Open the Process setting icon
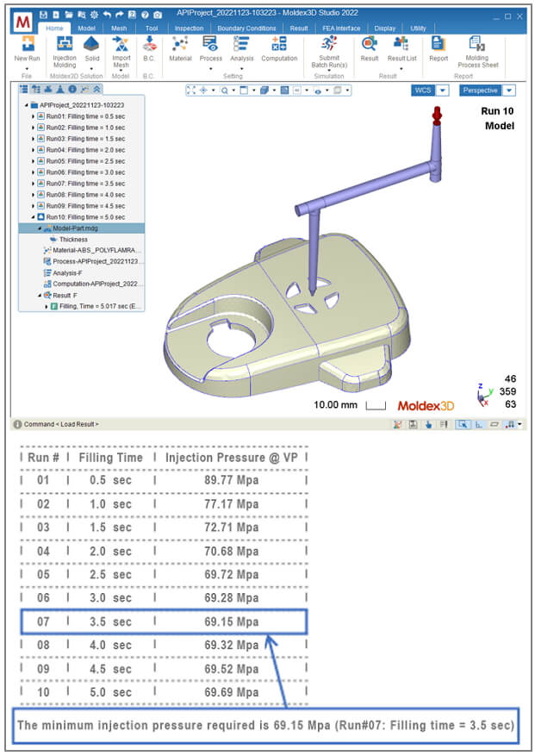This screenshot has height=756, width=535. [x=210, y=44]
